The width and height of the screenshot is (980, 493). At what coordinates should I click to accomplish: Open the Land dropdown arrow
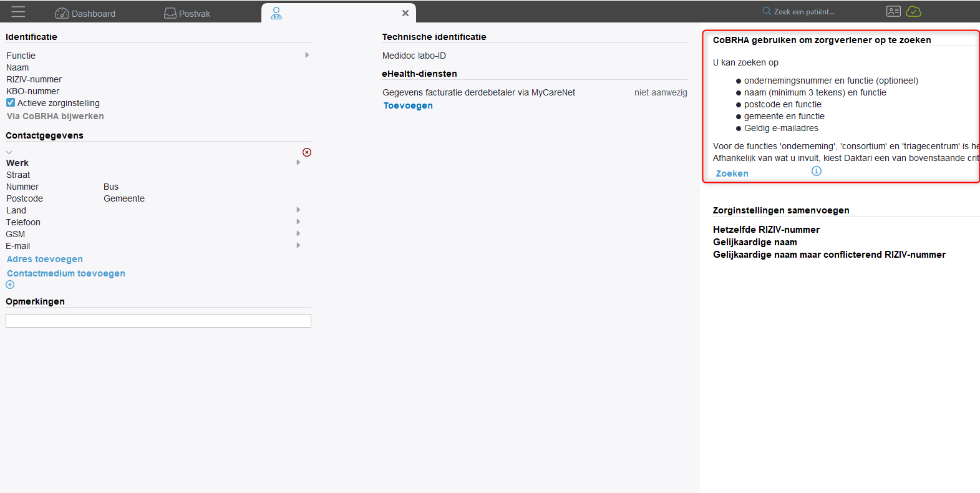point(298,210)
